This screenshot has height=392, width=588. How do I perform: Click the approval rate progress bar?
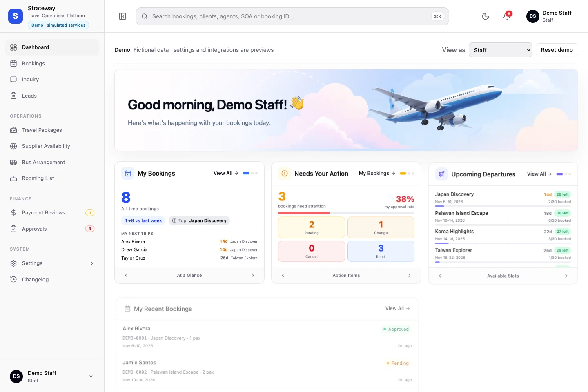point(346,213)
